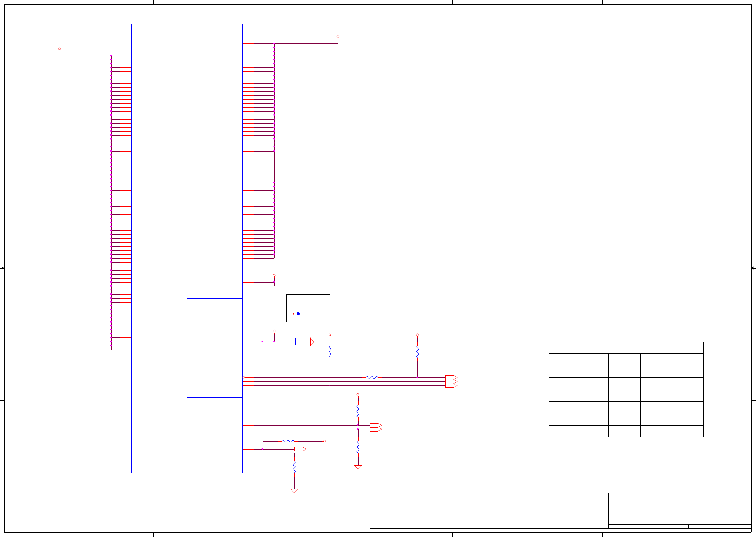Click the blue test point dot inside the box
This screenshot has width=756, height=537.
[x=298, y=314]
